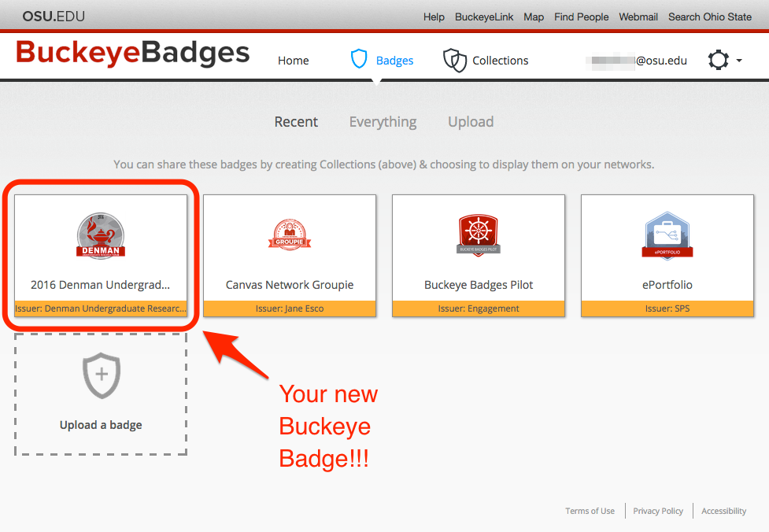Click the ePortfolio badge image
Image resolution: width=769 pixels, height=532 pixels.
click(667, 236)
